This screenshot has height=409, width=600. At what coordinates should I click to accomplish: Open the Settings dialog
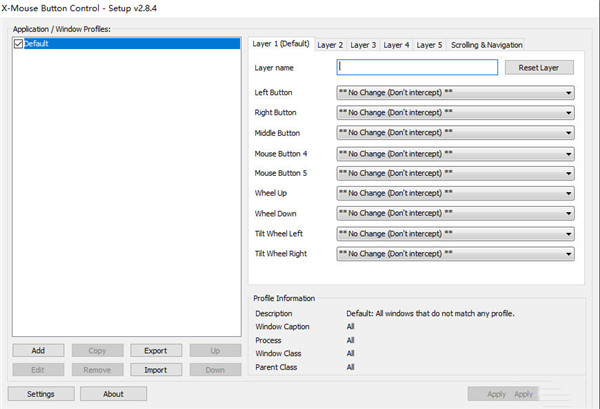(41, 394)
